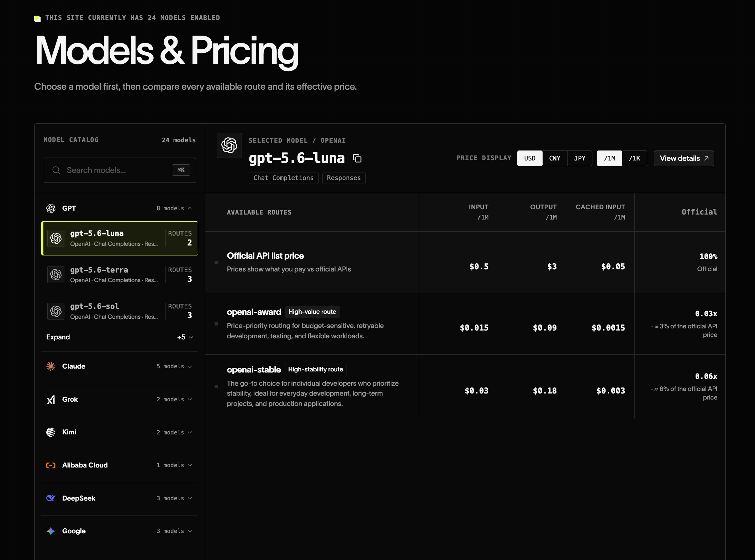The image size is (755, 560).
Task: Switch price display to CNY
Action: coord(555,158)
